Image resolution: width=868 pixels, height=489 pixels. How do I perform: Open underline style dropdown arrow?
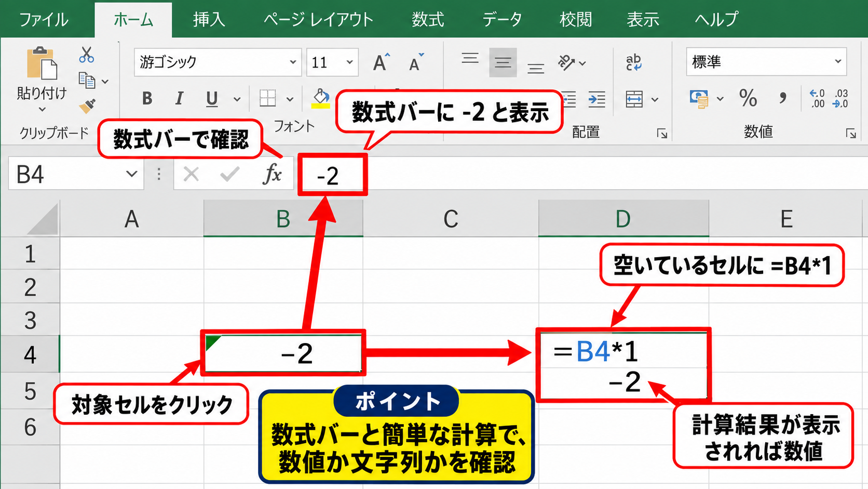point(237,99)
